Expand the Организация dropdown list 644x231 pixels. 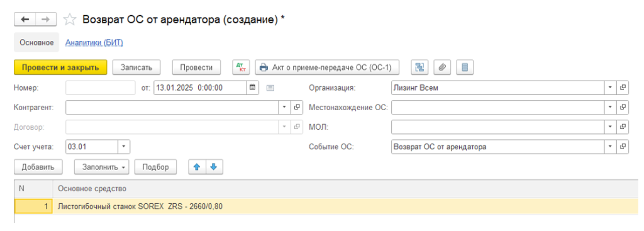coord(610,87)
